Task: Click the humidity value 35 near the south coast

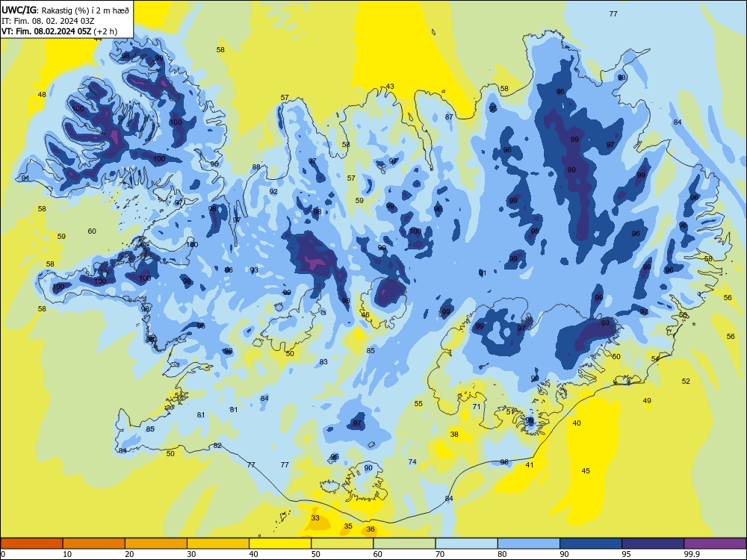Action: pos(348,526)
